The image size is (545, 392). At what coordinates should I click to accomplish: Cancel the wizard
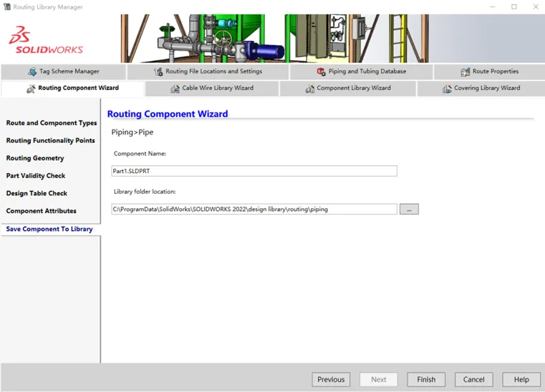pos(474,380)
